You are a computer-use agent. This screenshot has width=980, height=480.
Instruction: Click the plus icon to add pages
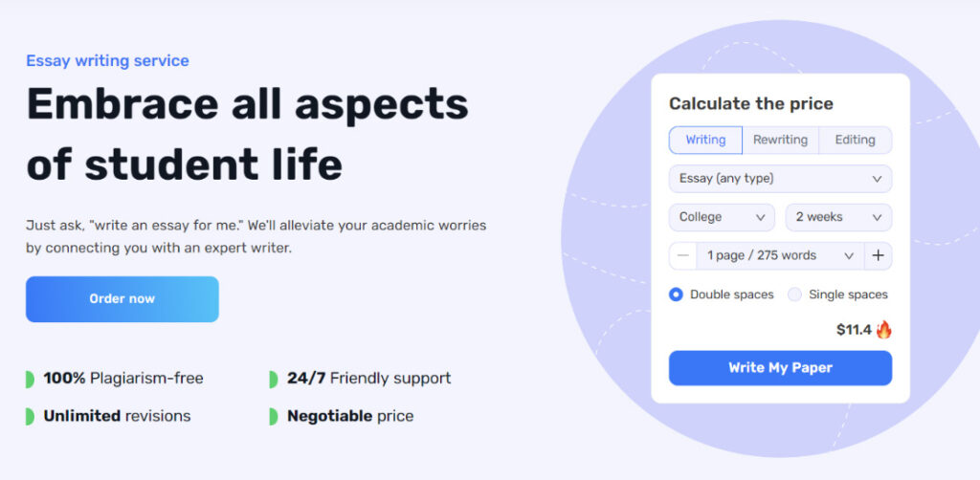pyautogui.click(x=879, y=256)
